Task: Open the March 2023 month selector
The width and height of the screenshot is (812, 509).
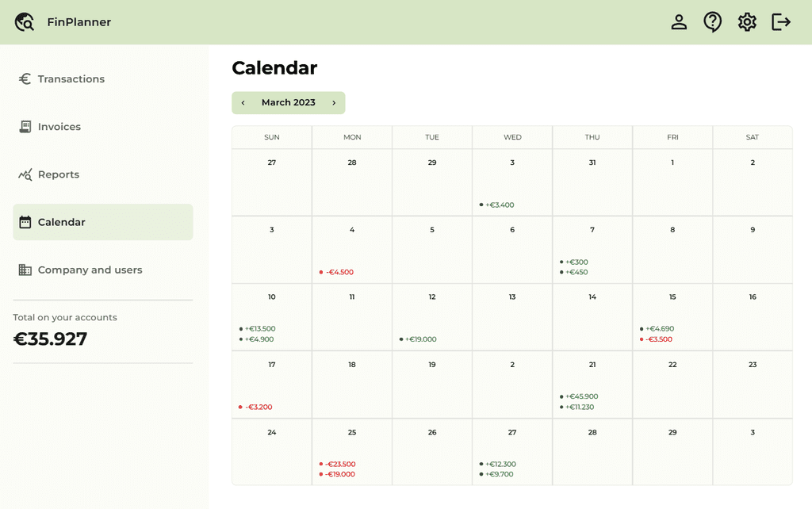Action: 289,102
